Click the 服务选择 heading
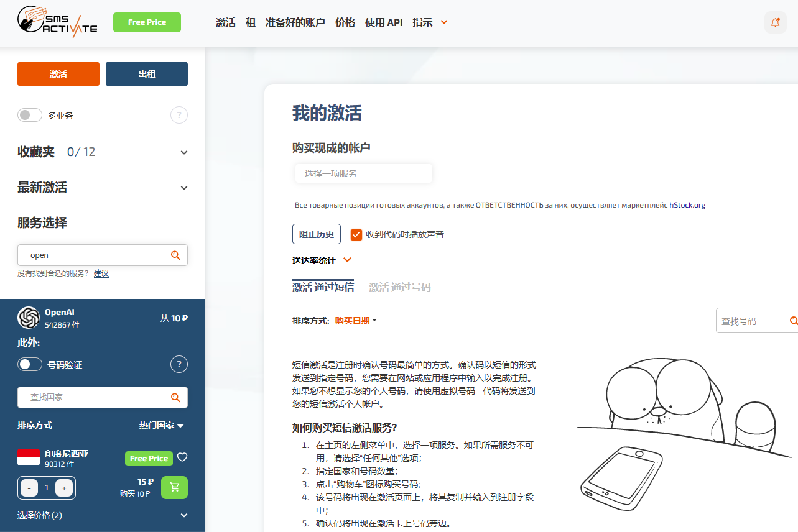 (42, 222)
